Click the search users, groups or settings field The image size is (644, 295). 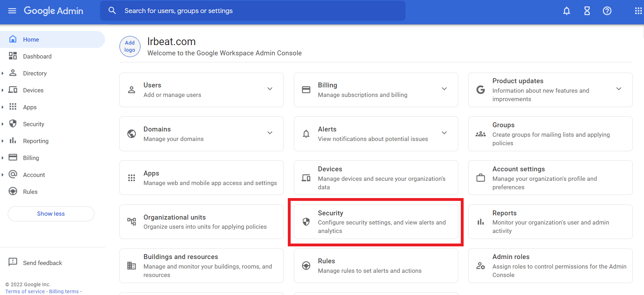point(252,11)
